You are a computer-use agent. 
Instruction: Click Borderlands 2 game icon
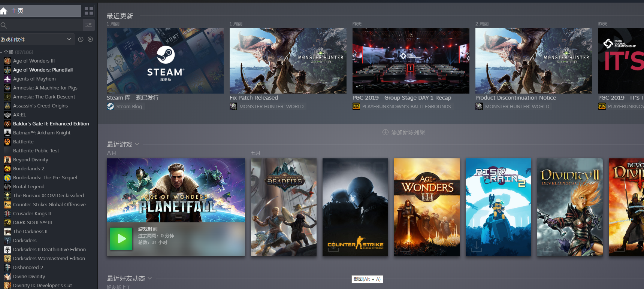click(x=7, y=168)
